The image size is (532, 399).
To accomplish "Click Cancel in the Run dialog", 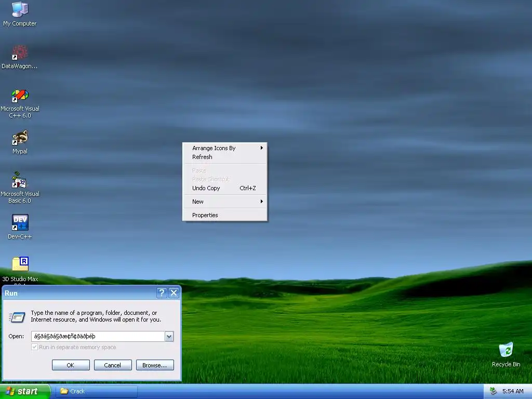I will tap(113, 365).
